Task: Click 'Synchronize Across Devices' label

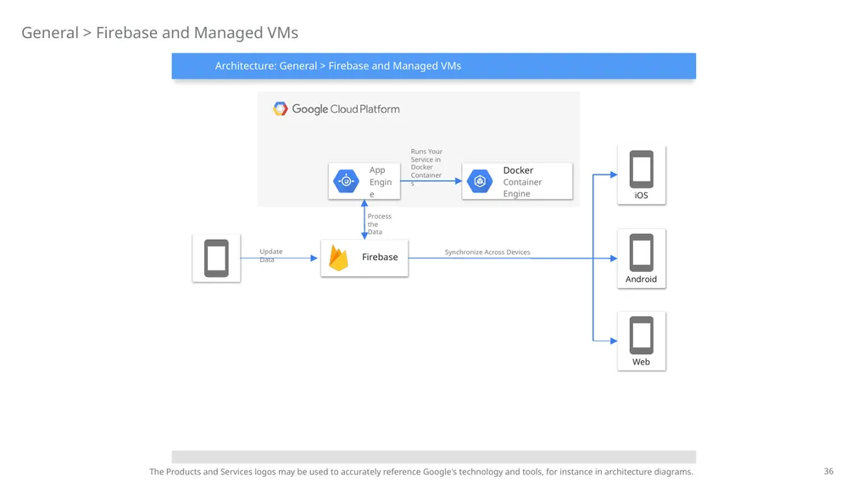Action: pos(487,252)
